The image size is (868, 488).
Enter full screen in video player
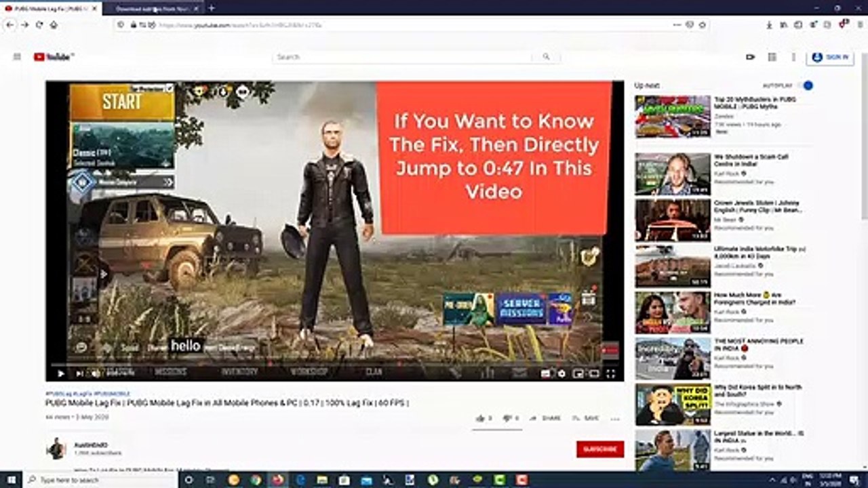click(610, 373)
